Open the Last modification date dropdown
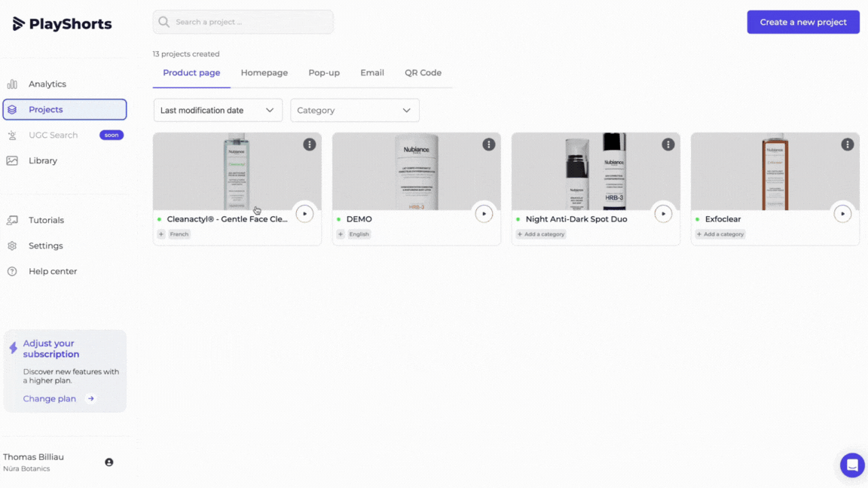Viewport: 868px width, 488px height. coord(218,110)
